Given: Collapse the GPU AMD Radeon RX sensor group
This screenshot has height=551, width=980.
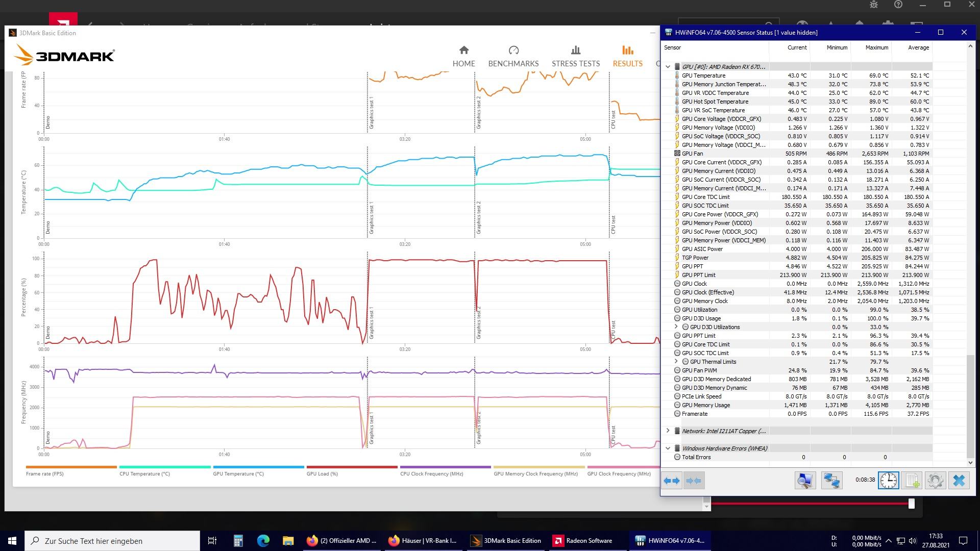Looking at the screenshot, I should [668, 67].
